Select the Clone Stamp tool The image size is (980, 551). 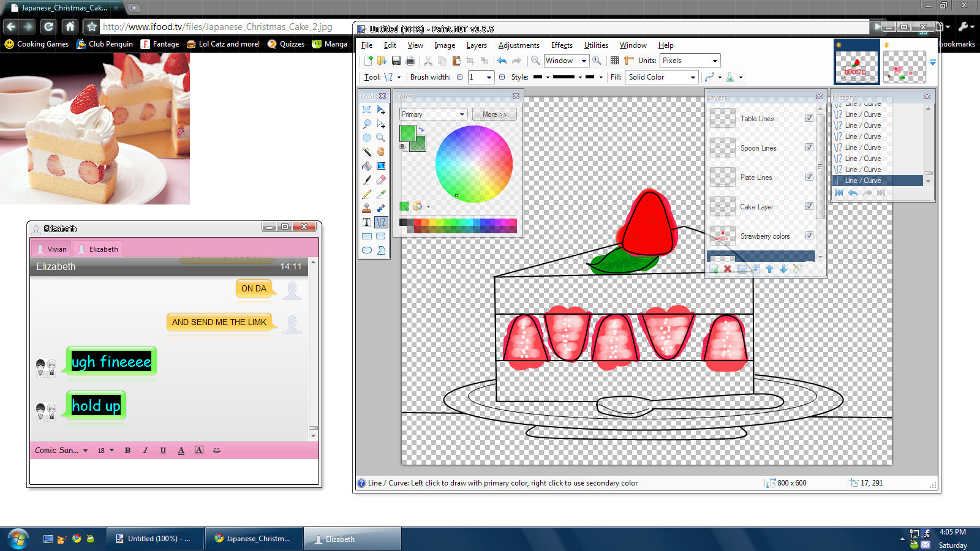point(367,208)
